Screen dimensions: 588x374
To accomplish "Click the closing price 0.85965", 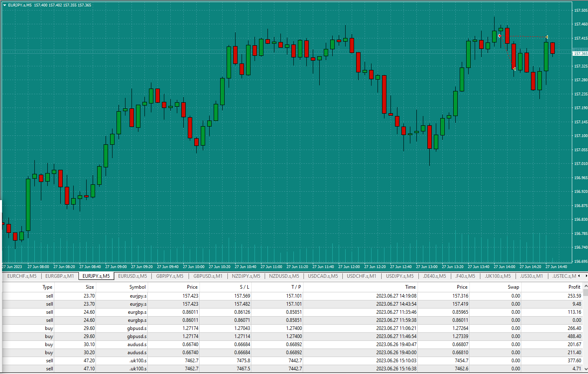I will (x=460, y=312).
